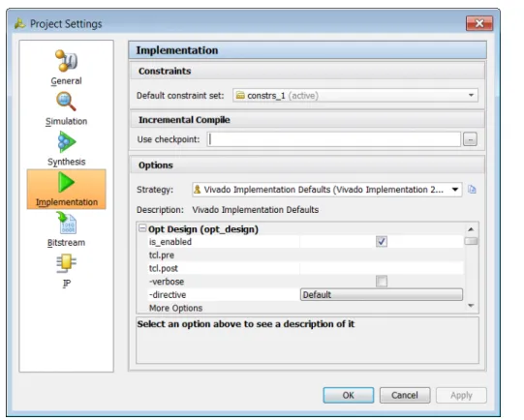Collapse the Opt Design (opt_design) group

(142, 228)
